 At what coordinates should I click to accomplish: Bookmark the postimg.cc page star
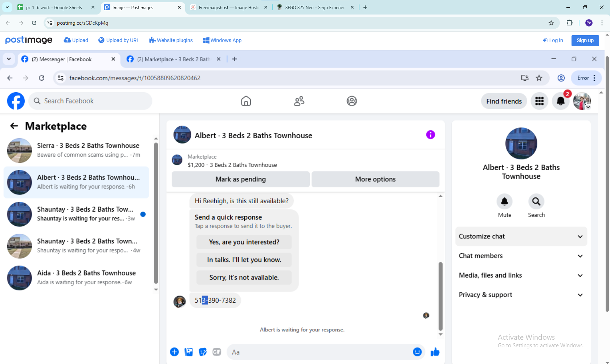click(551, 23)
